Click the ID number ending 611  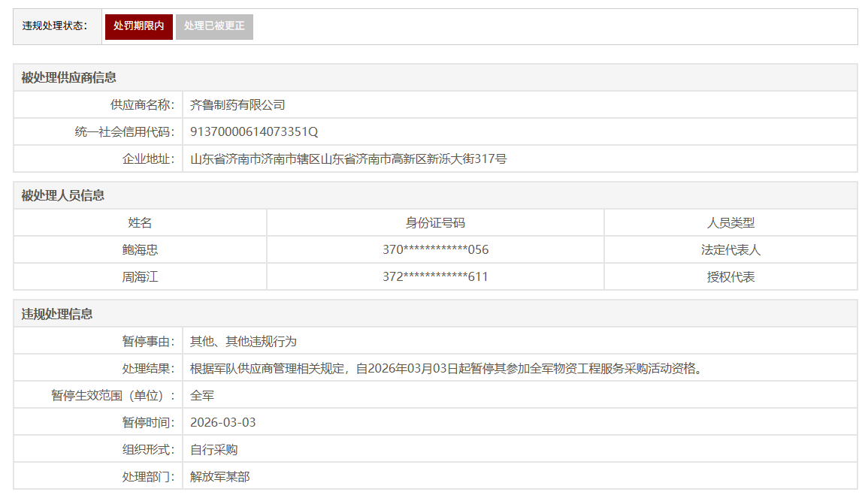(x=435, y=276)
